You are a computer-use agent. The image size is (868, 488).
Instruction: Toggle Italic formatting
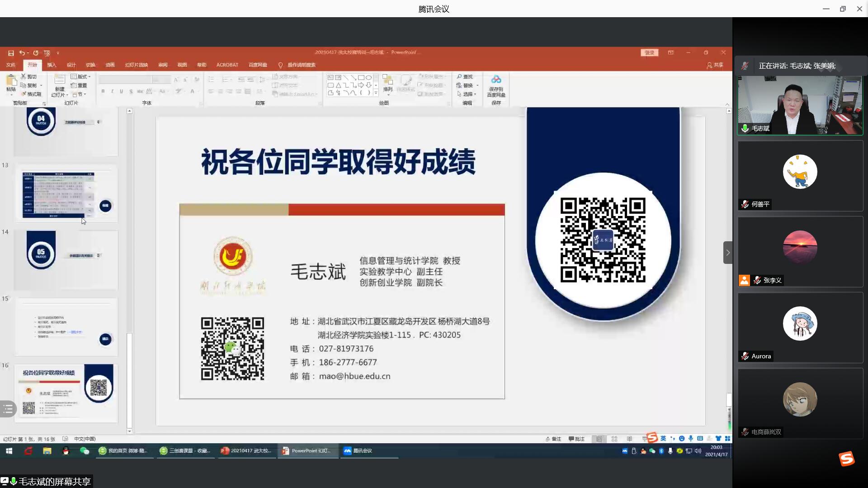(x=112, y=91)
